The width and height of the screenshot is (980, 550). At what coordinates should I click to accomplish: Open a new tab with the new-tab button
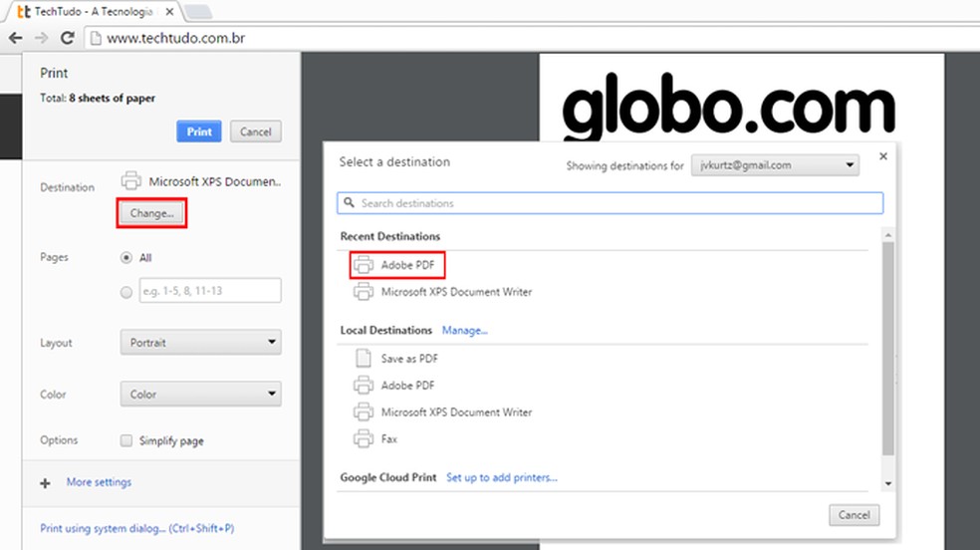coord(199,11)
